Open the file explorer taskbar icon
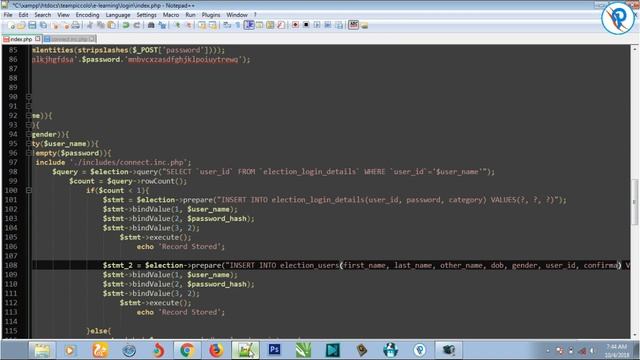 [x=42, y=350]
